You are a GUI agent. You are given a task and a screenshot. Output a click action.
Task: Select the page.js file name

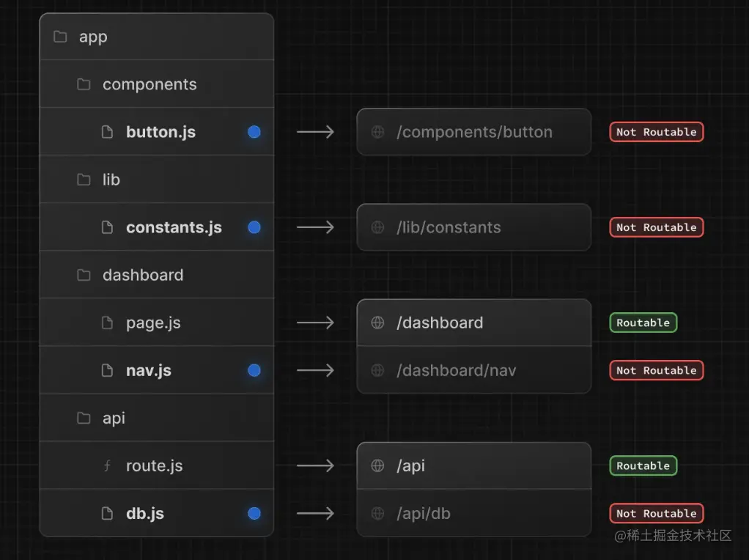(x=153, y=323)
